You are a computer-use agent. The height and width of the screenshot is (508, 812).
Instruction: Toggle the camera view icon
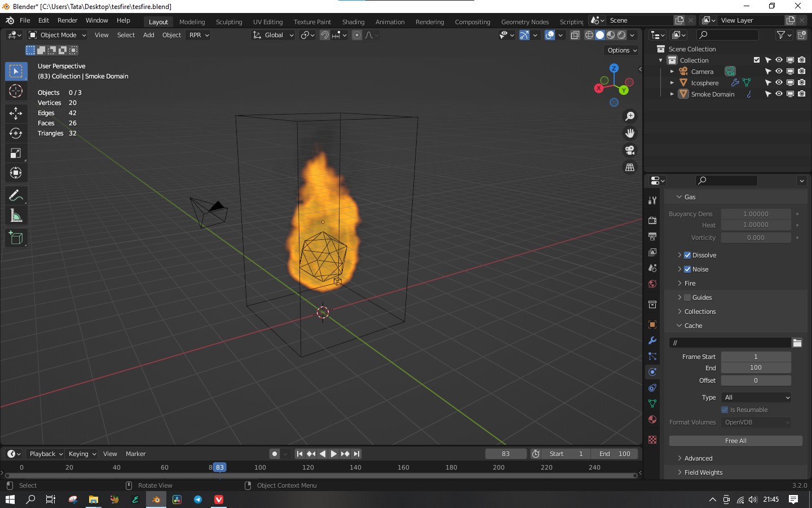pyautogui.click(x=630, y=150)
